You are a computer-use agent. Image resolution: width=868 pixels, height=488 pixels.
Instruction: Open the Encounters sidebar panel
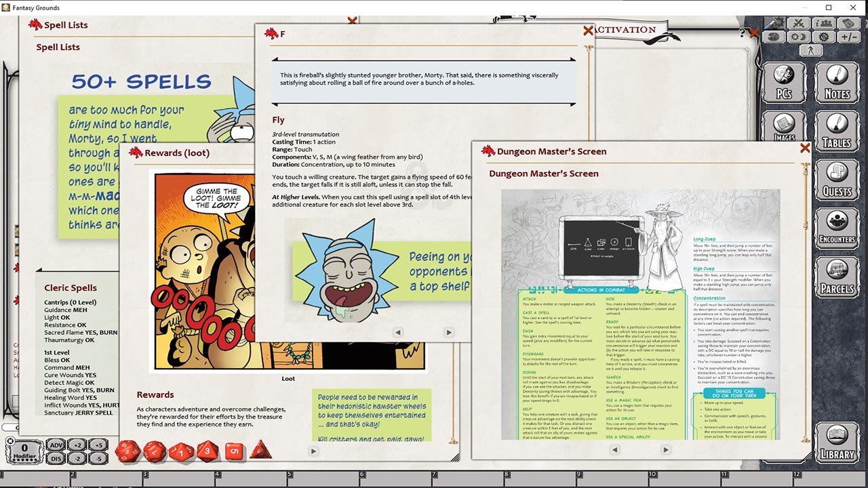pos(837,229)
